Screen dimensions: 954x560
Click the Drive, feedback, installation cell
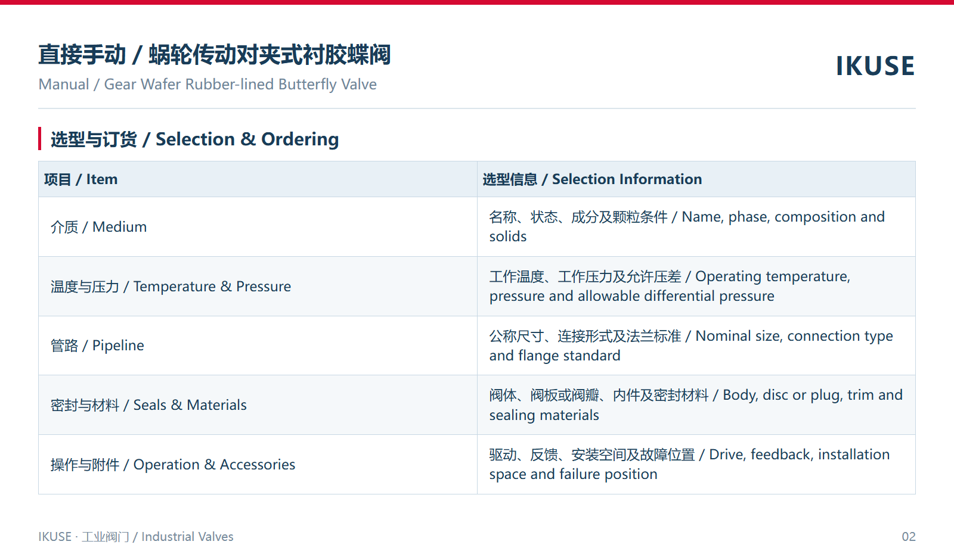[x=696, y=465]
